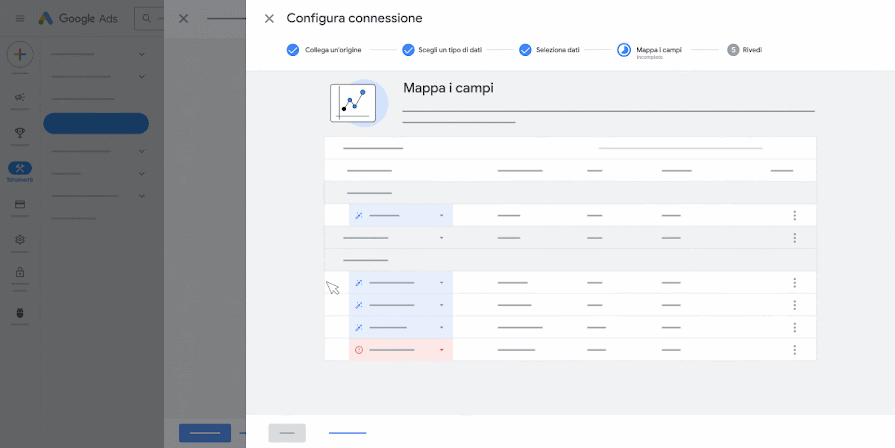Click the Mappa i campi heading
Image resolution: width=895 pixels, height=448 pixels.
(448, 88)
